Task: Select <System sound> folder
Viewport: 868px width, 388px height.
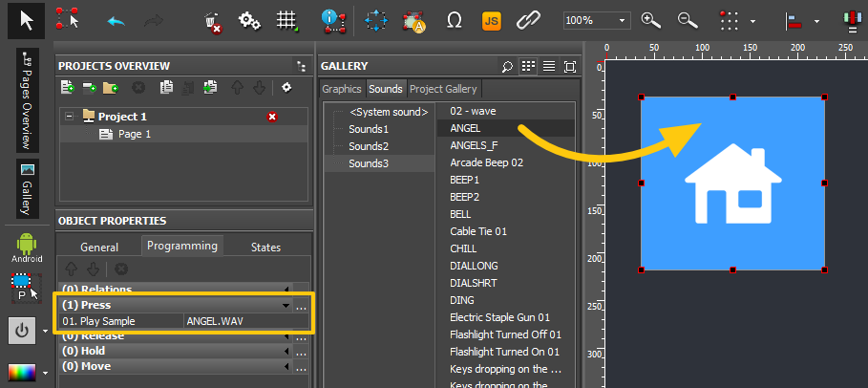Action: pyautogui.click(x=390, y=112)
